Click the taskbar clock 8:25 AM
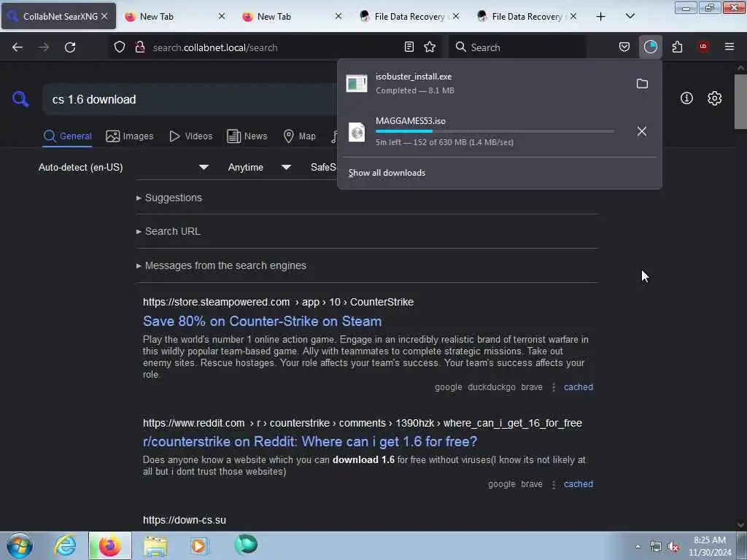This screenshot has width=747, height=560. click(x=709, y=545)
